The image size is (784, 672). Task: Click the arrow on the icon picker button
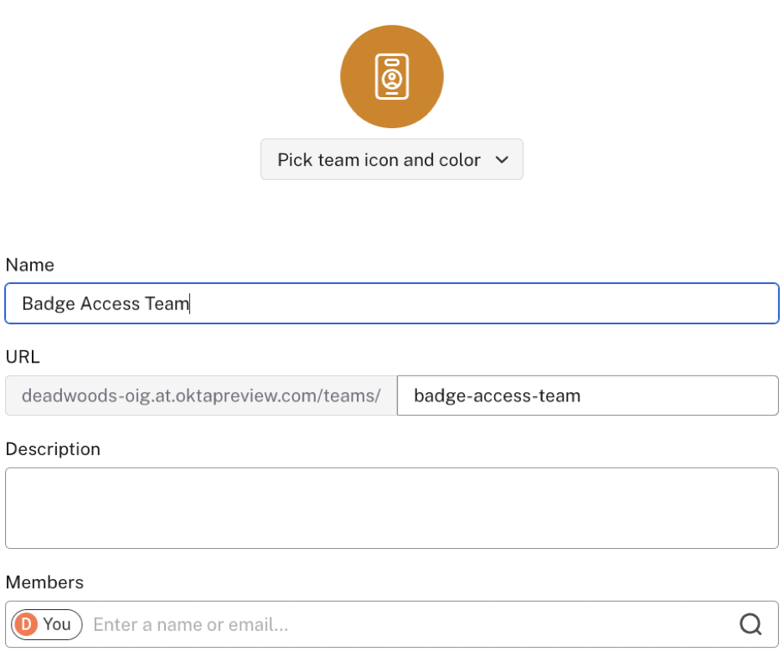(x=502, y=159)
